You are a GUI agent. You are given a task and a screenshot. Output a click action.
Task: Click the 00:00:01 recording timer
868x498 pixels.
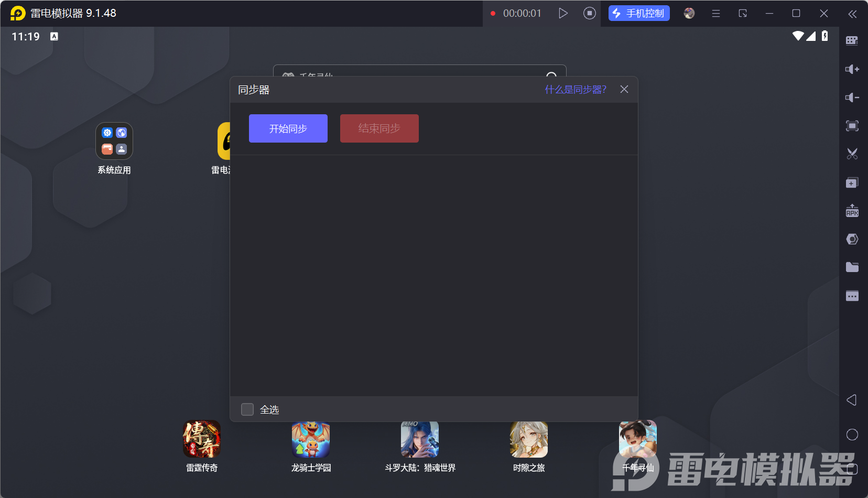(522, 14)
